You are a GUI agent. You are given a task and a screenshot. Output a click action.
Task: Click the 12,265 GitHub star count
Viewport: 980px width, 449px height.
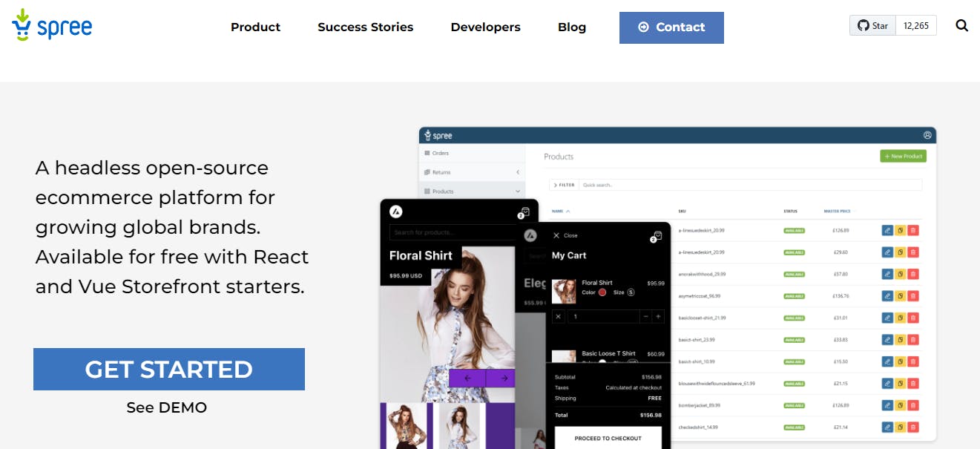tap(916, 26)
